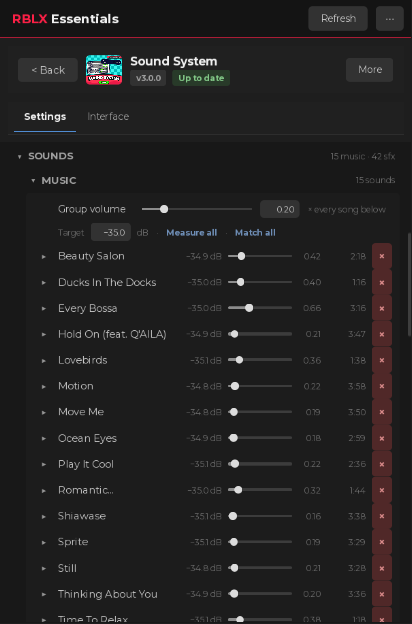Remove the Ducks In The Docks song

(382, 283)
